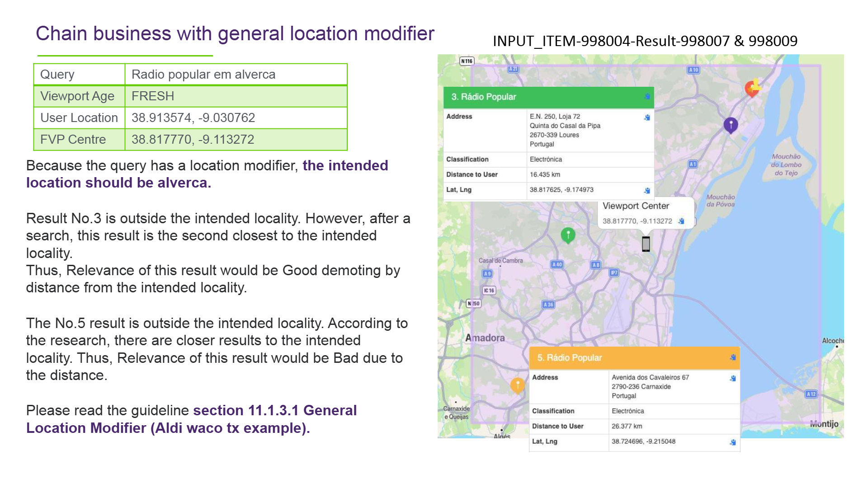Click the Chain business slide title
The image size is (868, 488).
235,34
